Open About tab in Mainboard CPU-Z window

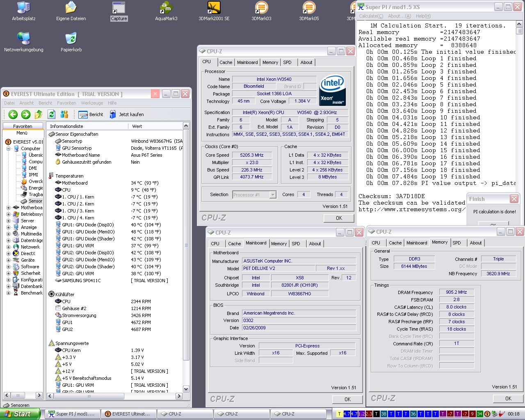tap(315, 244)
